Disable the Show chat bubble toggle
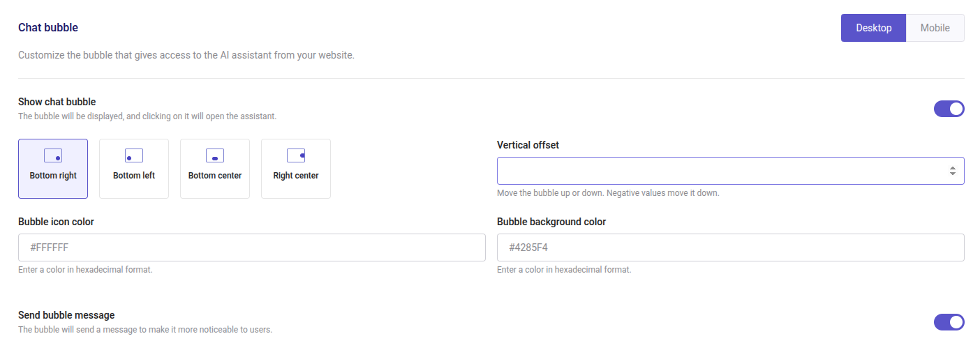This screenshot has height=350, width=980. click(949, 109)
